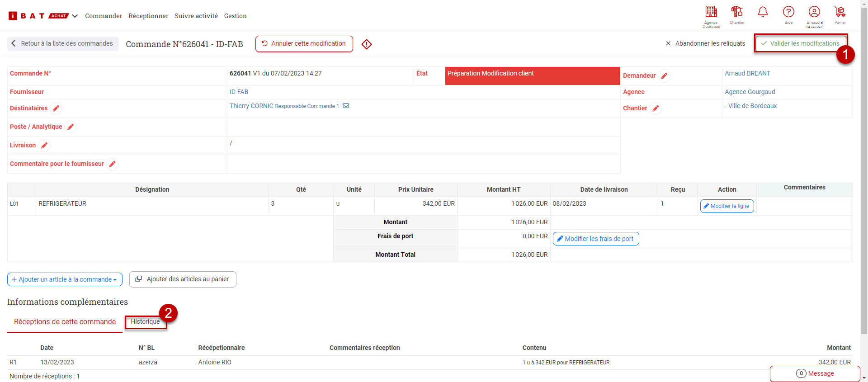The width and height of the screenshot is (868, 382).
Task: Click the Agence Gourgaud building icon
Action: tap(711, 12)
